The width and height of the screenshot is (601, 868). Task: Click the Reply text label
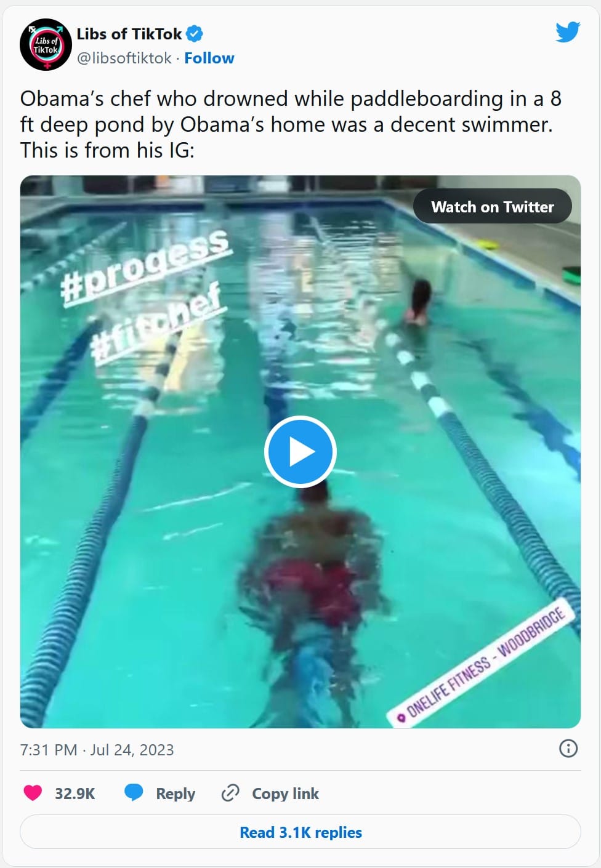(x=175, y=794)
